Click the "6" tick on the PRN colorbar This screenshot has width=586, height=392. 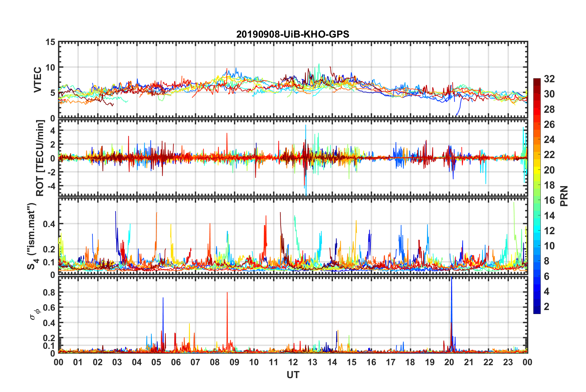click(547, 276)
